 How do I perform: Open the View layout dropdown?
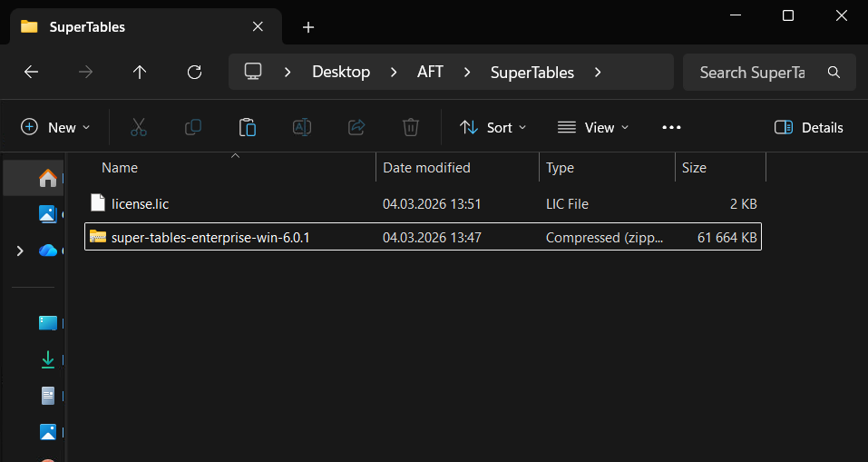pyautogui.click(x=592, y=127)
